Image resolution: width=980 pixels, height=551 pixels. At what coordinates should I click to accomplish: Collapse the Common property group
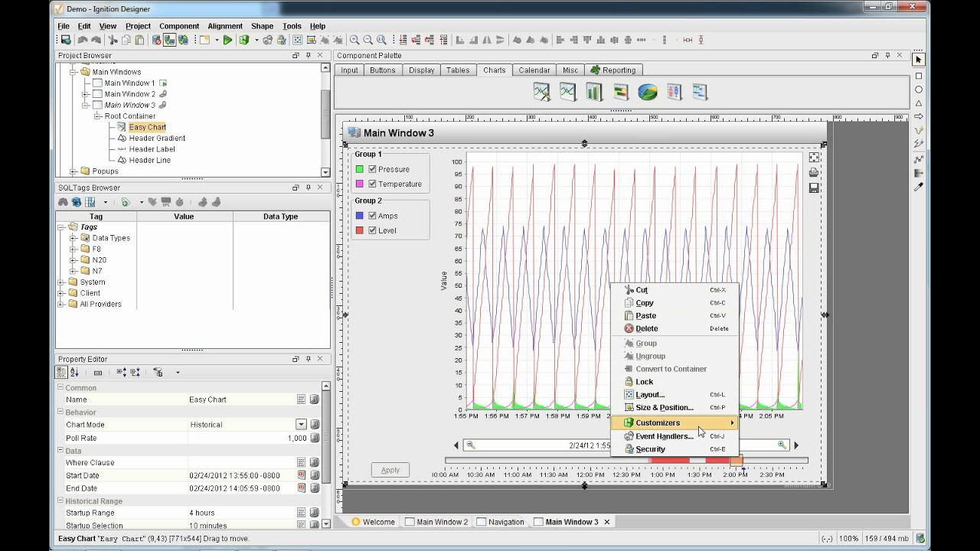pos(60,388)
